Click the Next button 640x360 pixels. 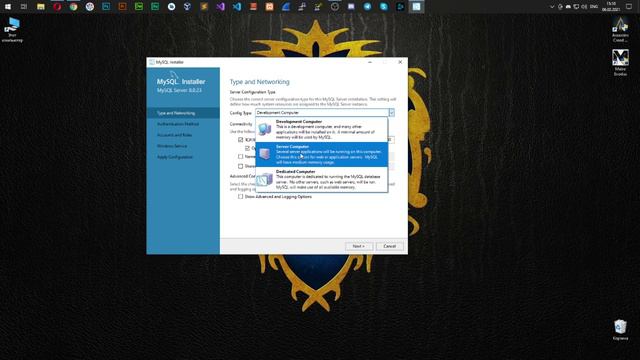tap(359, 246)
